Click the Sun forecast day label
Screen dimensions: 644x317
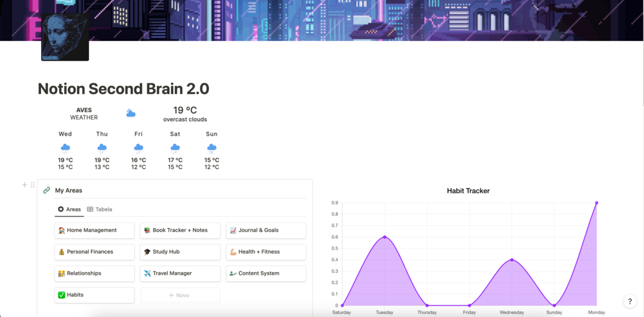[211, 134]
